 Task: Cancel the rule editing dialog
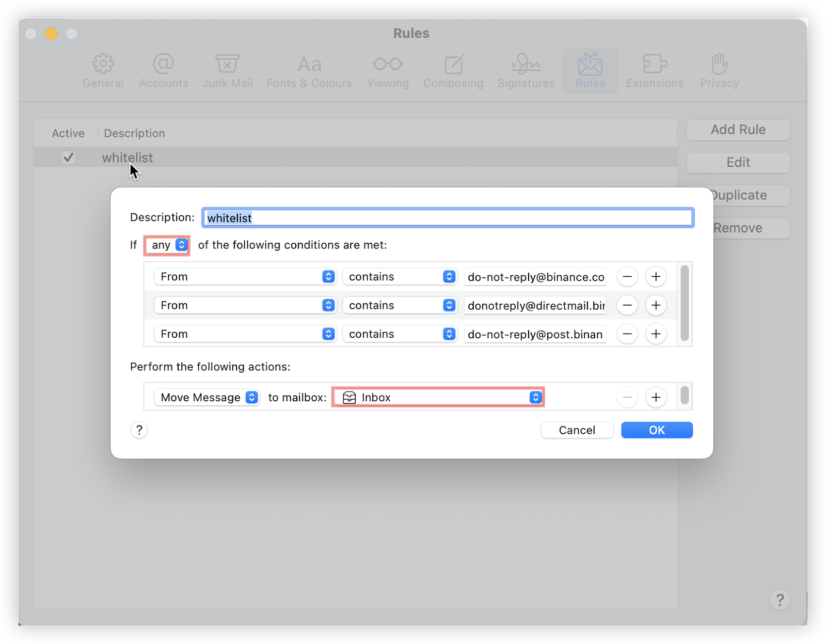[577, 430]
